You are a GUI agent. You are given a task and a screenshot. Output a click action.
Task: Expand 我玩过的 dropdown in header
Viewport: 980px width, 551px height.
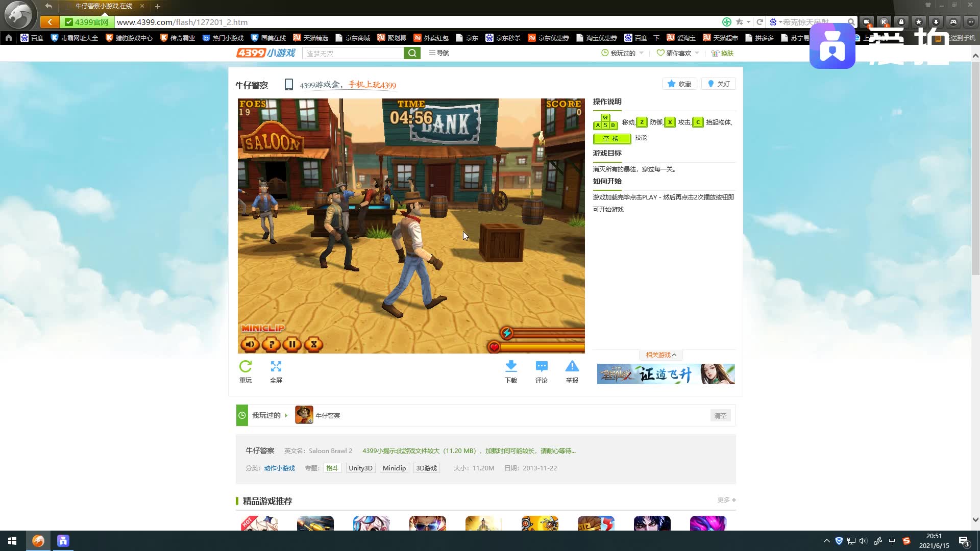(623, 53)
